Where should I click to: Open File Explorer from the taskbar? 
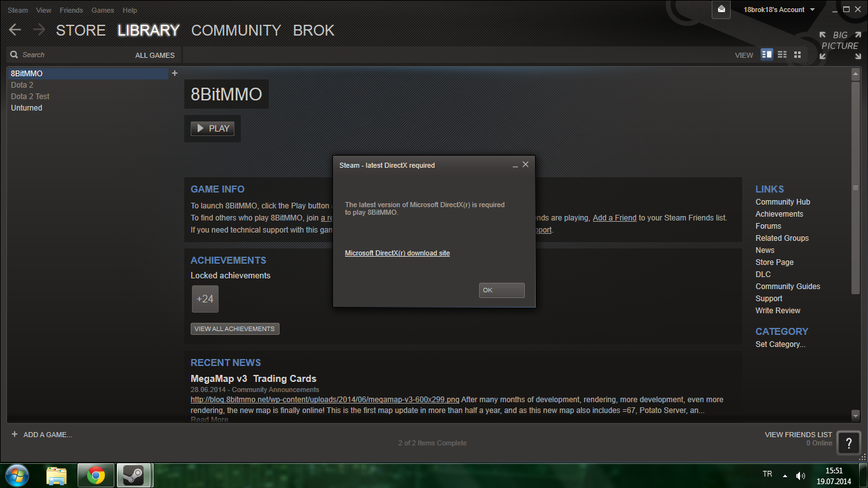click(57, 475)
